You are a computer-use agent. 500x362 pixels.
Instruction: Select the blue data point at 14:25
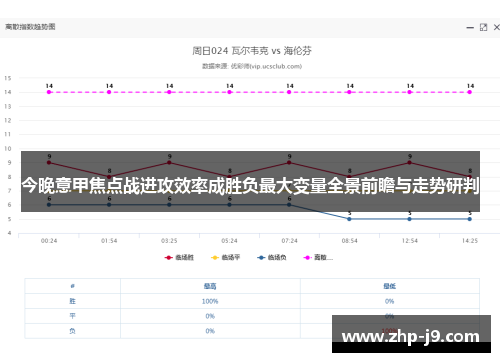pos(470,219)
